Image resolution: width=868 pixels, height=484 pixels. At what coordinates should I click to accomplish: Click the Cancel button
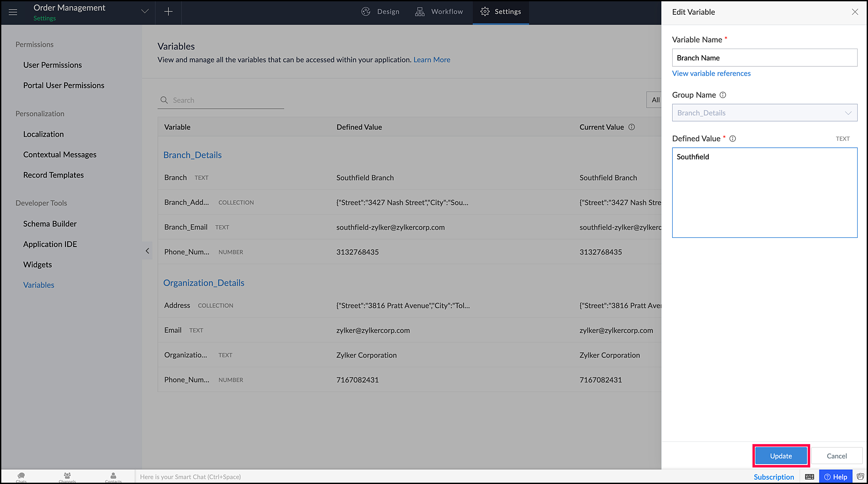click(x=836, y=456)
